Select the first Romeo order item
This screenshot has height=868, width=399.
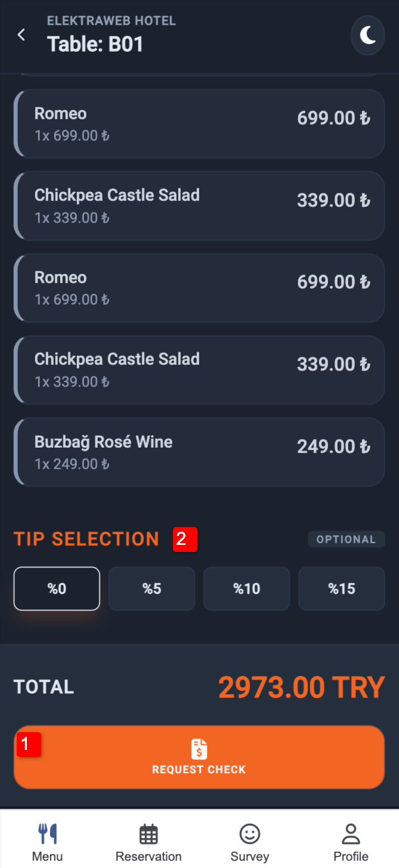[199, 124]
